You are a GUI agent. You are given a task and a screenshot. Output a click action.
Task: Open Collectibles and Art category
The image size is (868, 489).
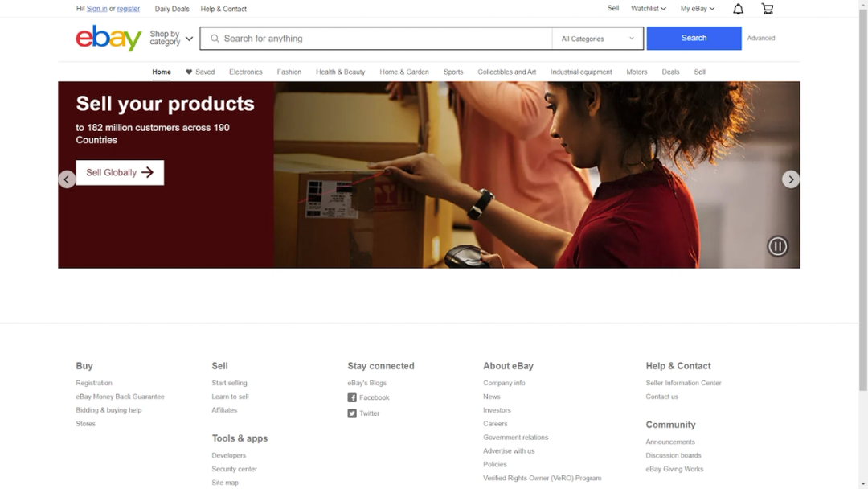(x=506, y=72)
